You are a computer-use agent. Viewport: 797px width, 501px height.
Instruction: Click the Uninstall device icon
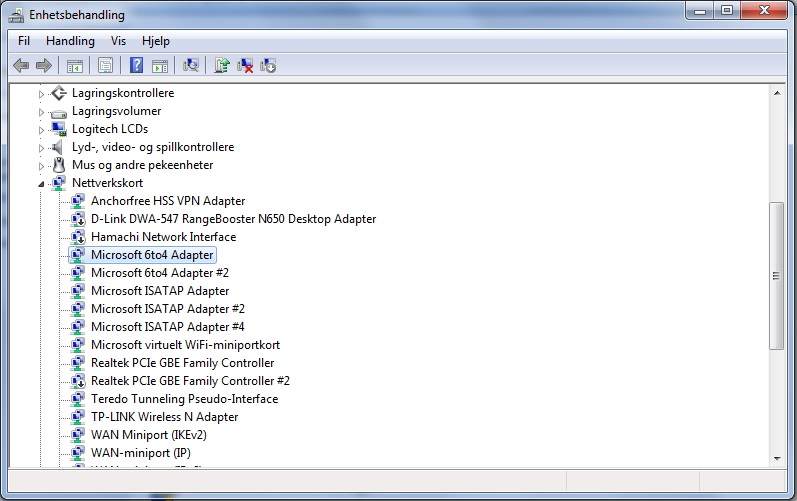coord(245,66)
